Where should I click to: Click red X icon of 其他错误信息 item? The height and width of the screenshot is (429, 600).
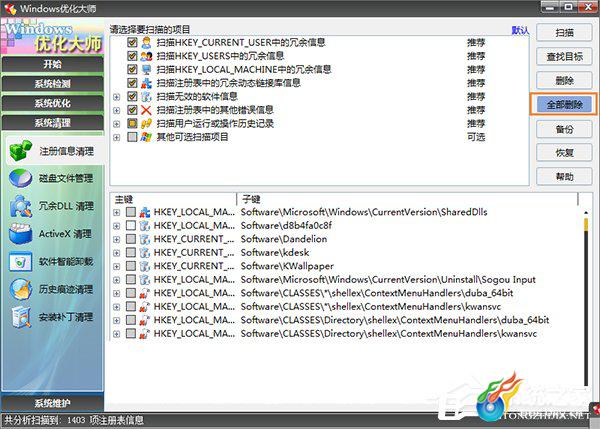pos(146,110)
